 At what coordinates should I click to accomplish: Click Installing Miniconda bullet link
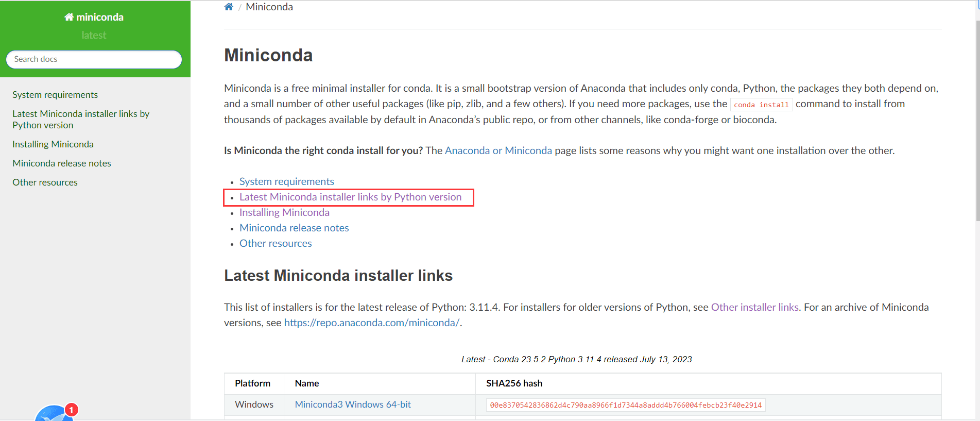point(284,212)
